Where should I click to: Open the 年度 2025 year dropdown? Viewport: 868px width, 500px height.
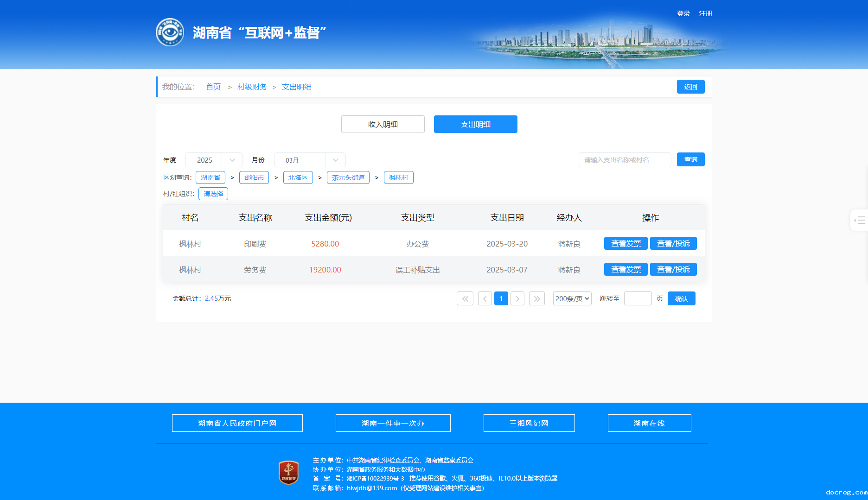click(x=214, y=160)
